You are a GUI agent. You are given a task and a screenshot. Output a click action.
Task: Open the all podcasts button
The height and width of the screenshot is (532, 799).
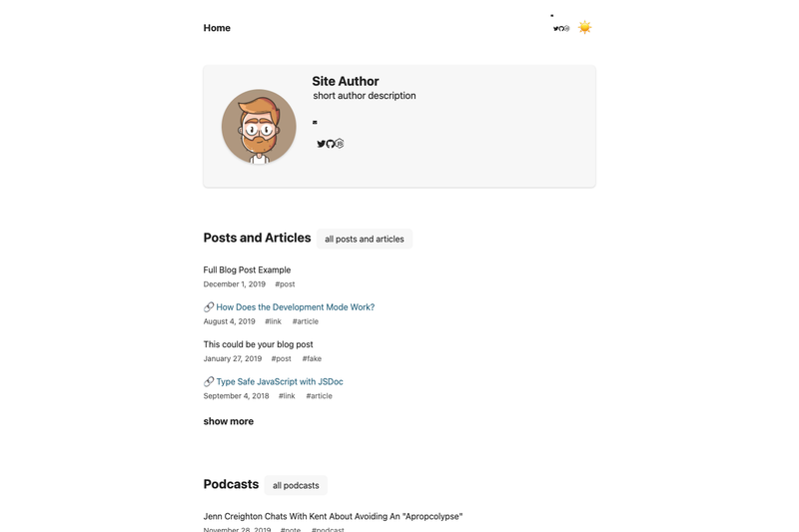296,485
